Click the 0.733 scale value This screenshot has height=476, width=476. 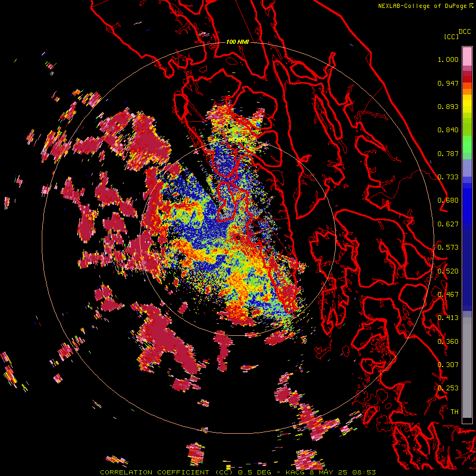(448, 177)
